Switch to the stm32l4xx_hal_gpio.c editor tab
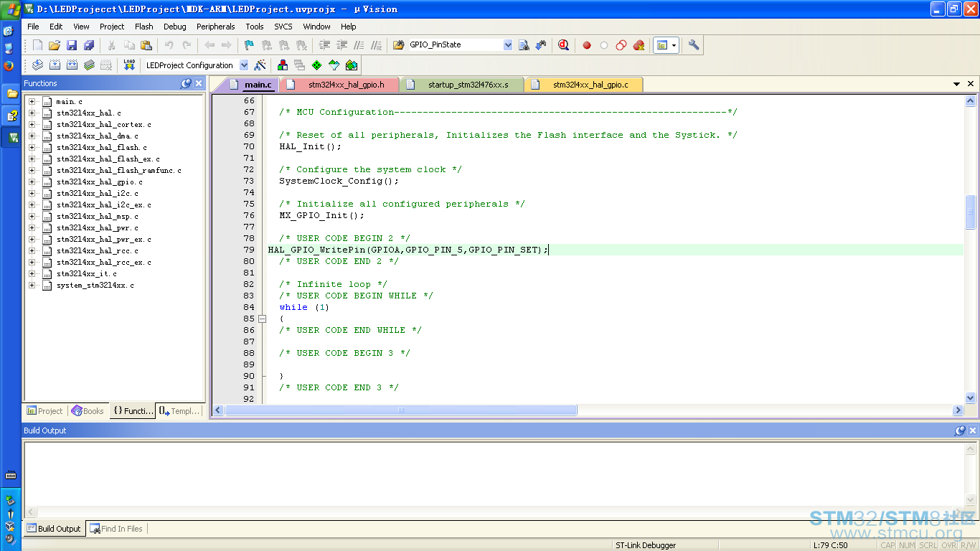 tap(584, 85)
